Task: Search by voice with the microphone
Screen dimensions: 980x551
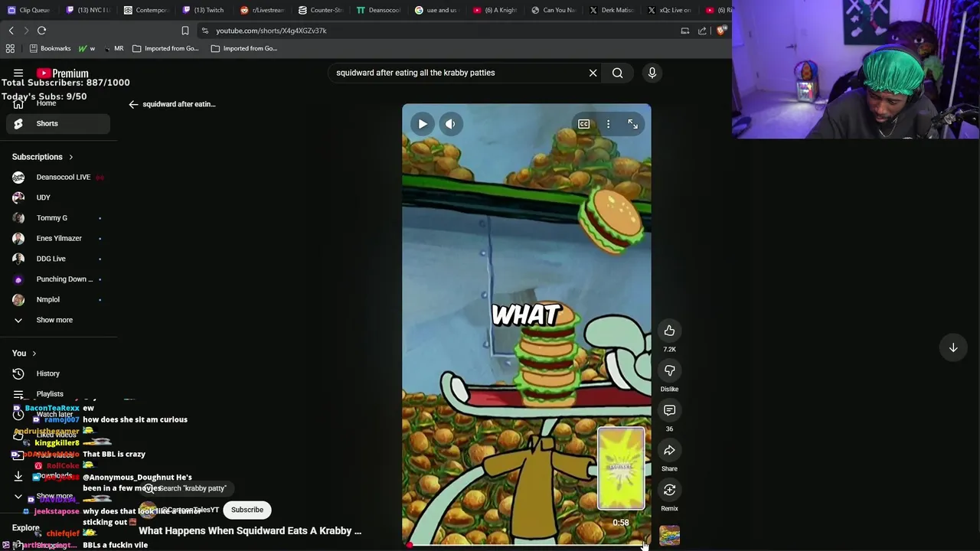Action: pyautogui.click(x=652, y=73)
